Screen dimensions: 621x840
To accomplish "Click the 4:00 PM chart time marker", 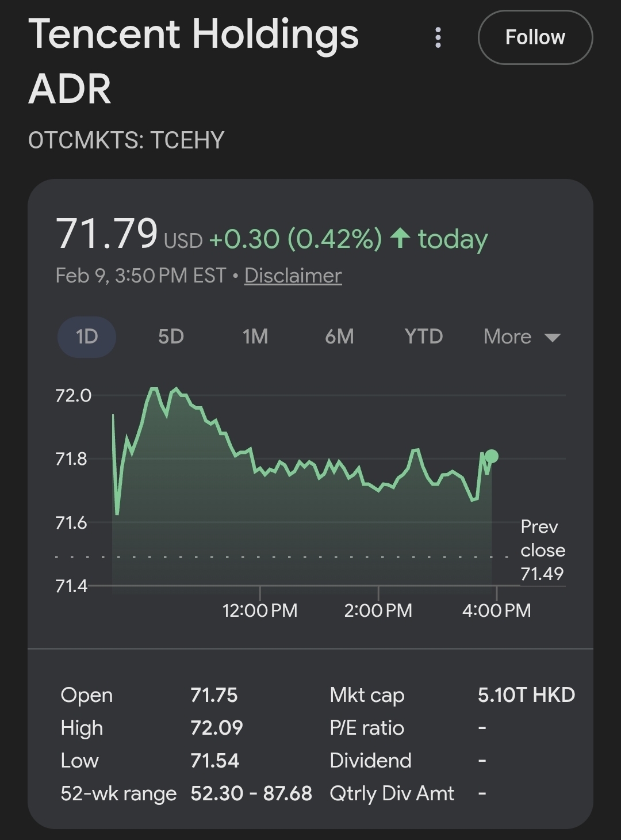I will [x=497, y=610].
